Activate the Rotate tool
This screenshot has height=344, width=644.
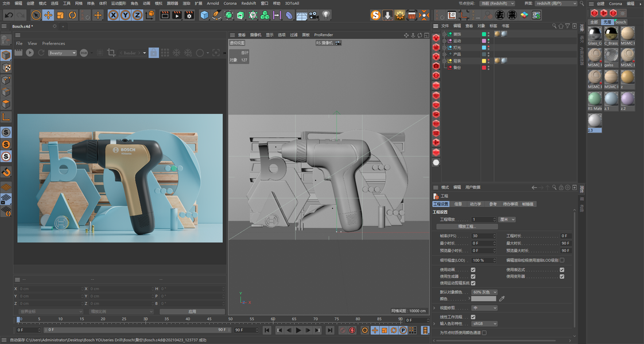point(73,15)
